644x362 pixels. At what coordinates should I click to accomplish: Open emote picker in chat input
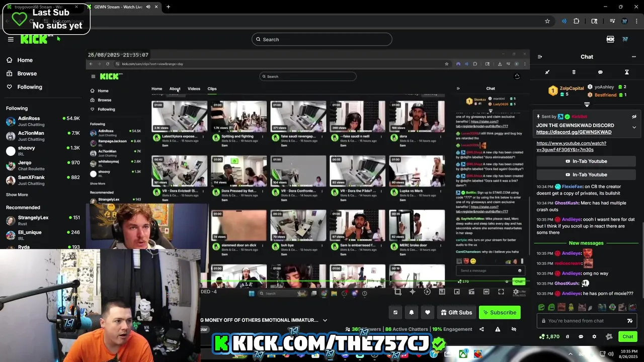point(630,321)
